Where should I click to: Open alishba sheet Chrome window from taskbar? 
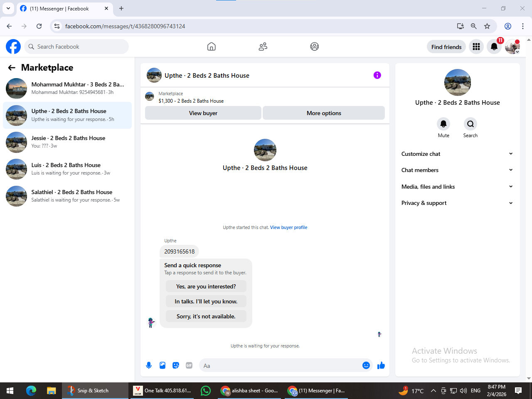pos(249,391)
